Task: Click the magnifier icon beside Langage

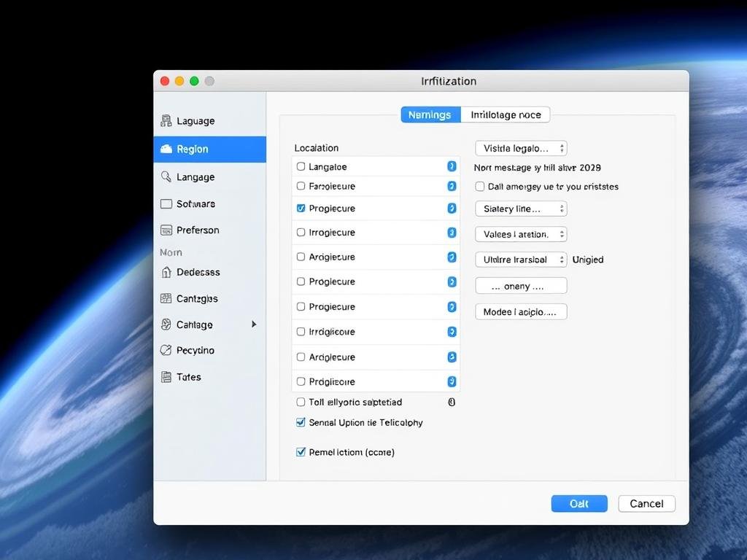Action: 166,176
